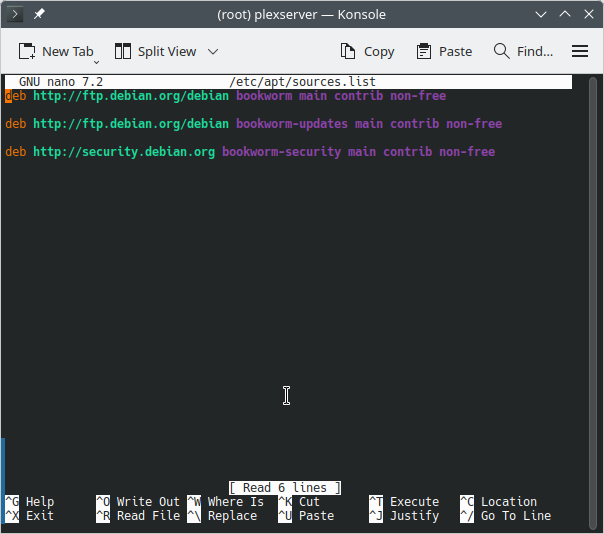Viewport: 604px width, 534px height.
Task: Click the /etc/apt/sources.list filename
Action: pyautogui.click(x=302, y=82)
